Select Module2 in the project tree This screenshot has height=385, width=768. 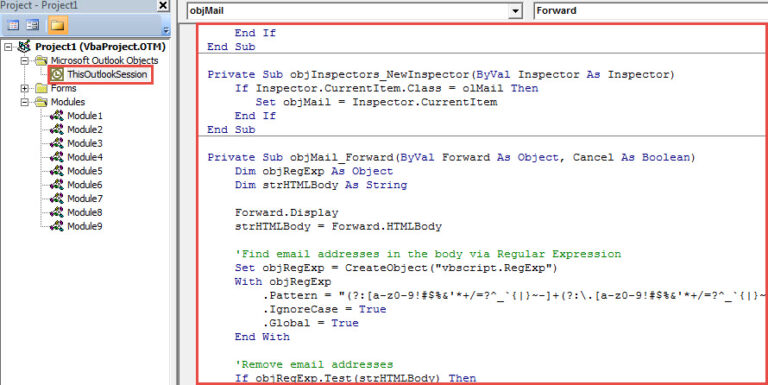85,129
